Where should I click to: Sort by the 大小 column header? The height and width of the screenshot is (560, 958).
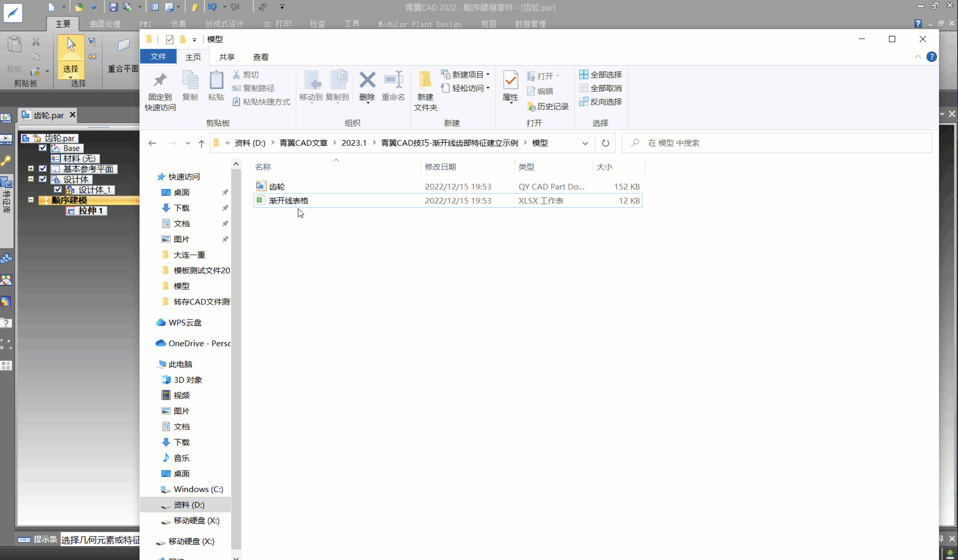(x=604, y=167)
